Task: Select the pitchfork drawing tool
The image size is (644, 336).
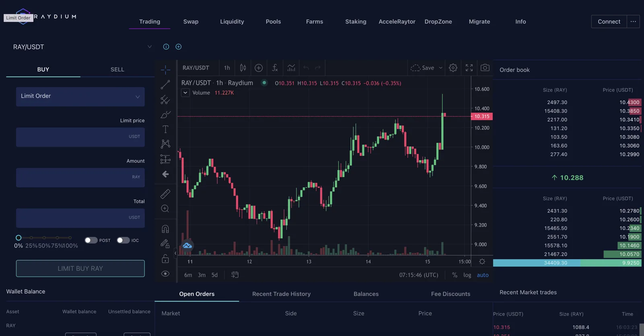Action: point(165,100)
